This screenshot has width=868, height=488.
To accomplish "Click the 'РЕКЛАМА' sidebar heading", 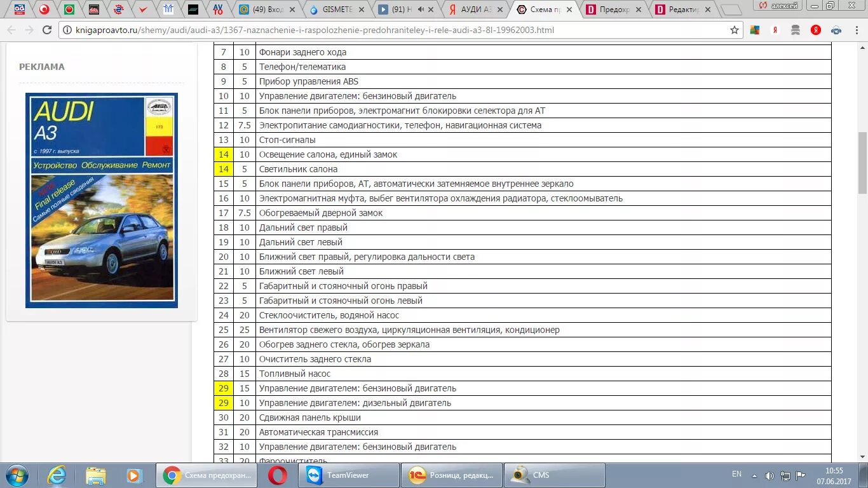I will click(42, 67).
